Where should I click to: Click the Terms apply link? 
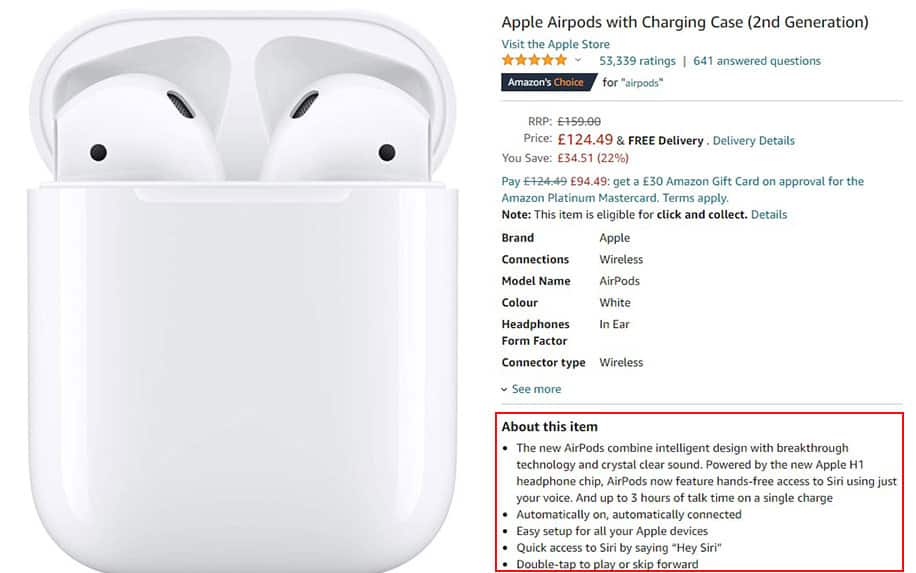click(695, 198)
